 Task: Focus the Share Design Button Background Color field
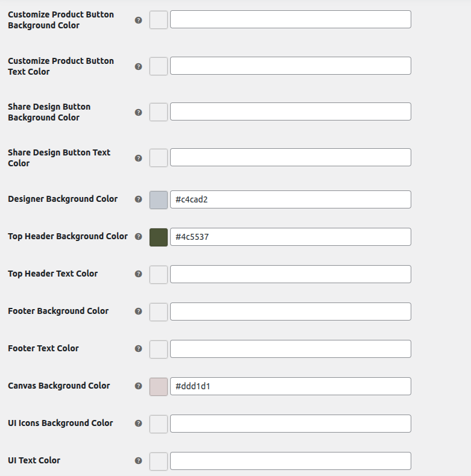[290, 111]
